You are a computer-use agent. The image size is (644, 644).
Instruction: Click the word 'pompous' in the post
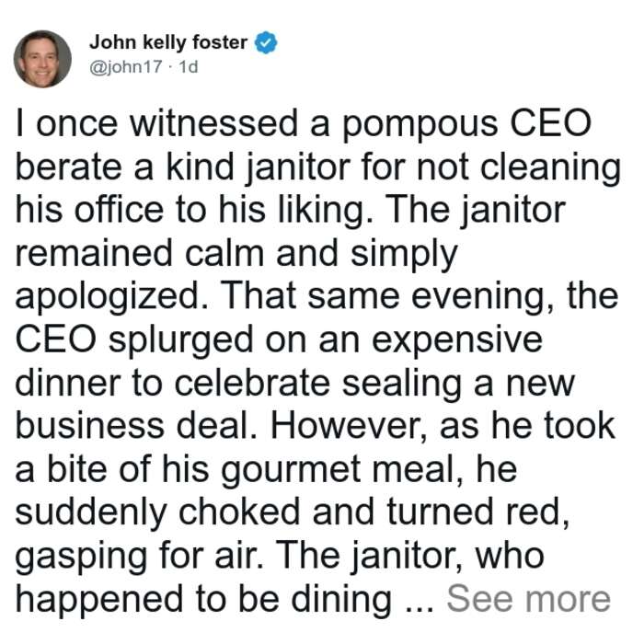[420, 126]
